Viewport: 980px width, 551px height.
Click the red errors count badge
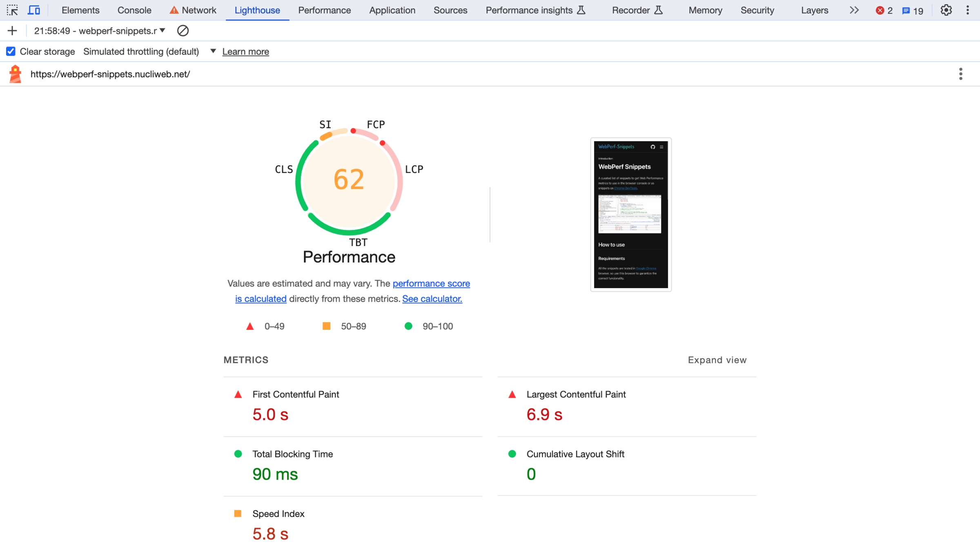click(884, 11)
